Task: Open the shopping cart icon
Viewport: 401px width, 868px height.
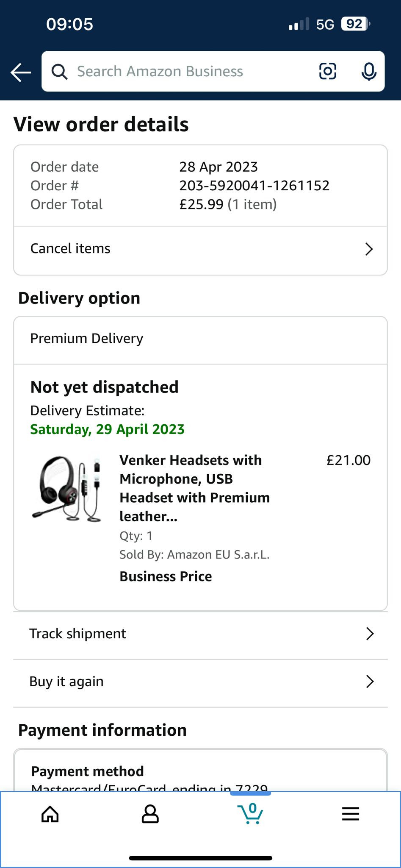Action: pyautogui.click(x=251, y=813)
